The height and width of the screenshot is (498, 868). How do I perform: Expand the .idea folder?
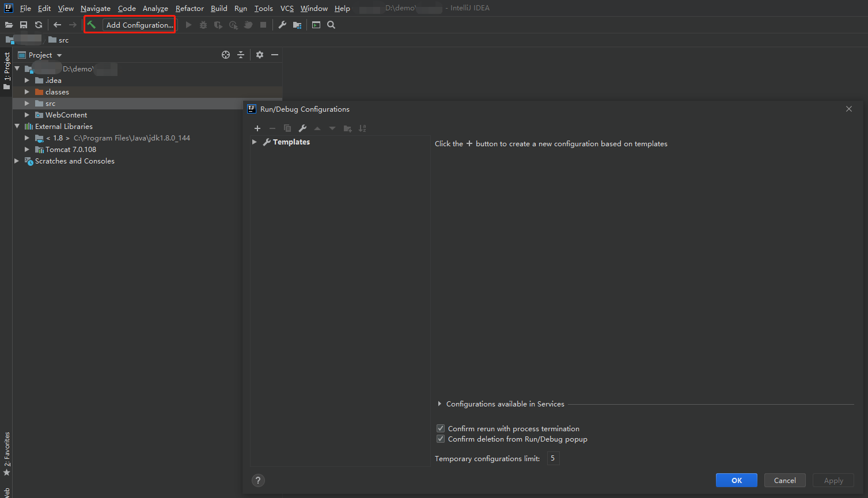[x=27, y=80]
